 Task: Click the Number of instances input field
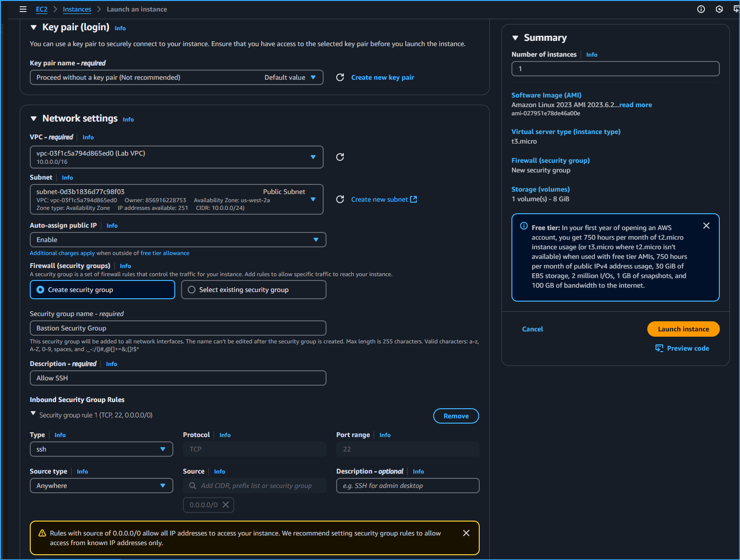[x=615, y=69]
